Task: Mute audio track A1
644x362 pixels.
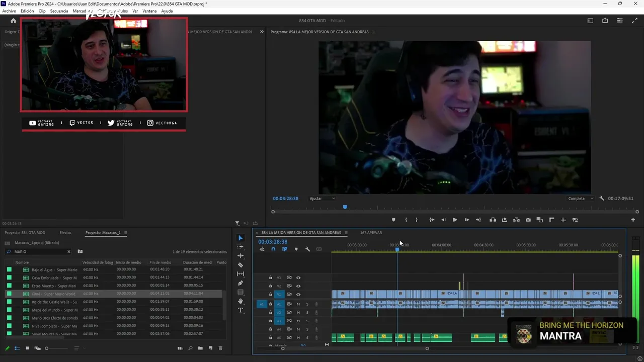Action: [x=298, y=304]
